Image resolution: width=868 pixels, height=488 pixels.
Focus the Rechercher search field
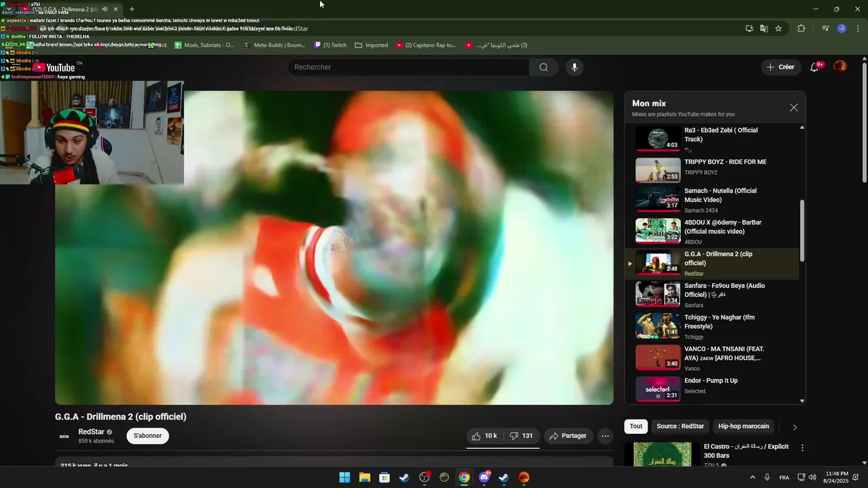pos(410,67)
